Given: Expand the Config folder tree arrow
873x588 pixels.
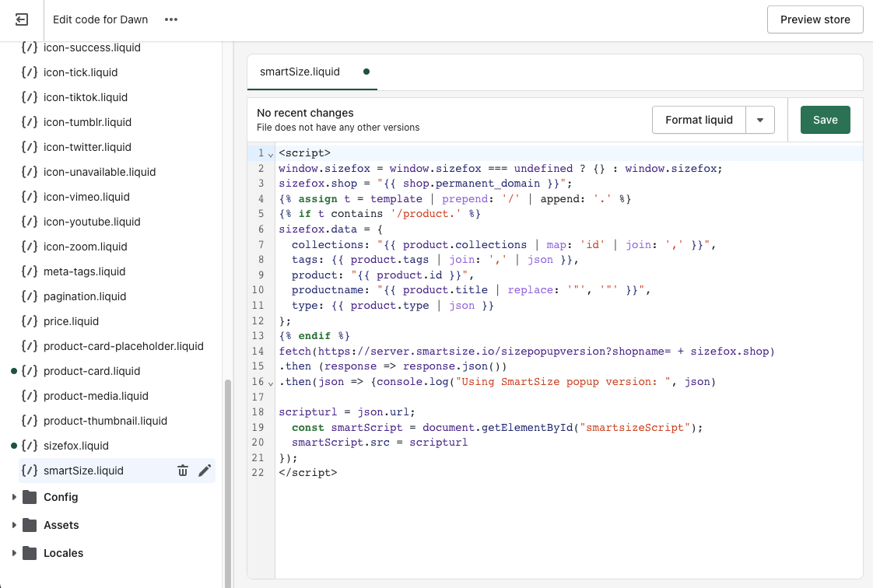Looking at the screenshot, I should pos(14,497).
